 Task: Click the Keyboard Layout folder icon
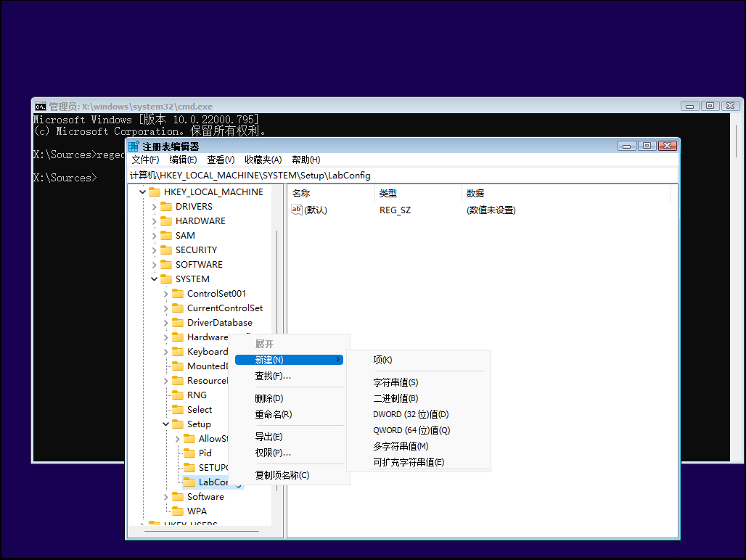point(178,351)
